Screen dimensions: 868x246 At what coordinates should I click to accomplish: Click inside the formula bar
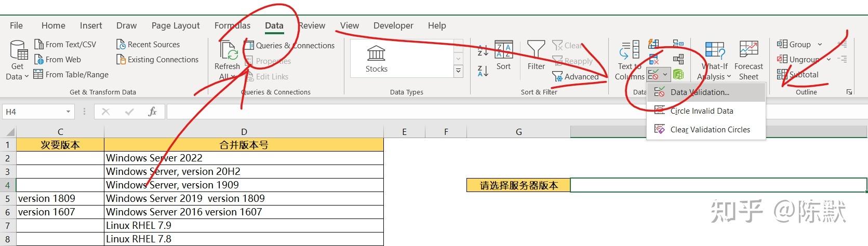click(x=516, y=112)
